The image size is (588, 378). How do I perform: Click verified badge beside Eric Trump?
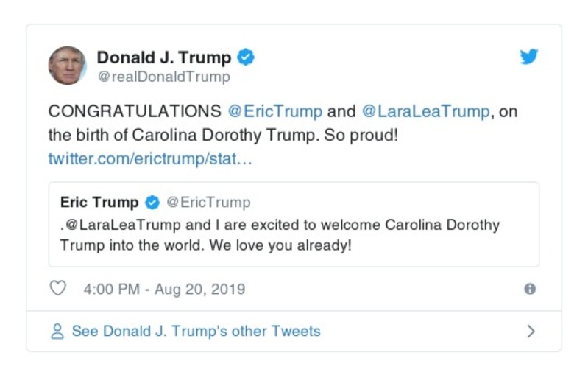(152, 202)
